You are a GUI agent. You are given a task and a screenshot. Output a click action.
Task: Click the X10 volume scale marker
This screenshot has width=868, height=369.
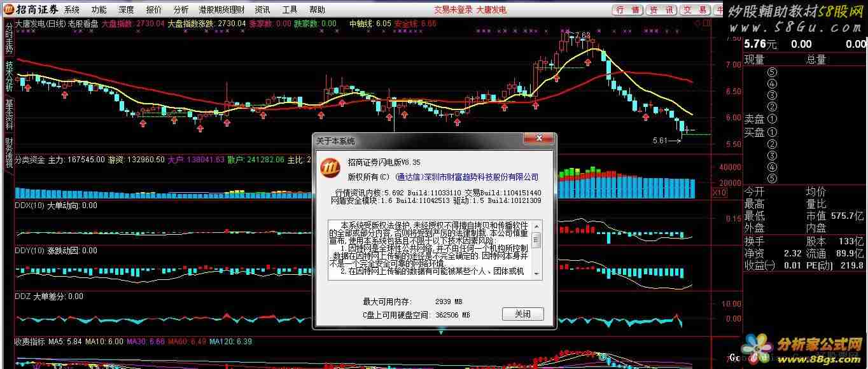tap(719, 193)
